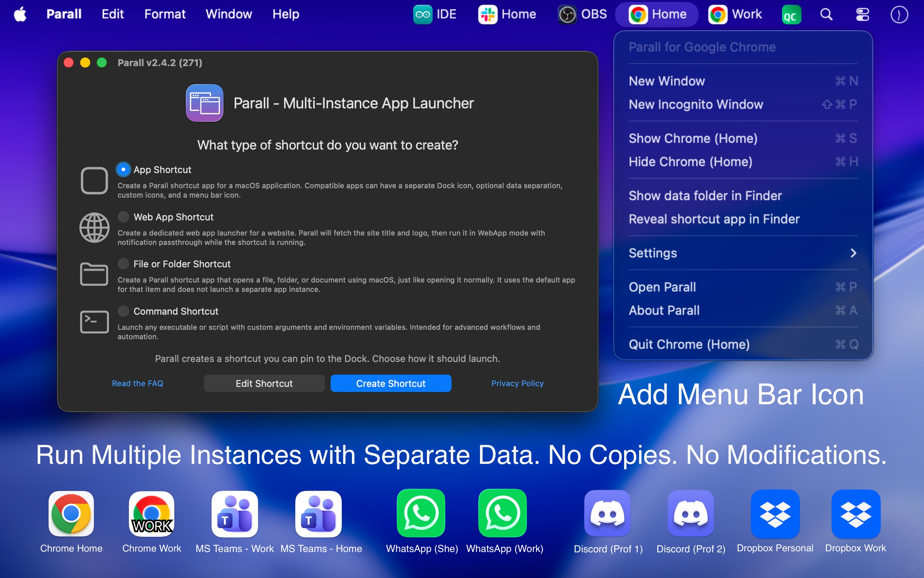Screen dimensions: 924x578
Task: Open MS Teams - Work icon
Action: point(235,514)
